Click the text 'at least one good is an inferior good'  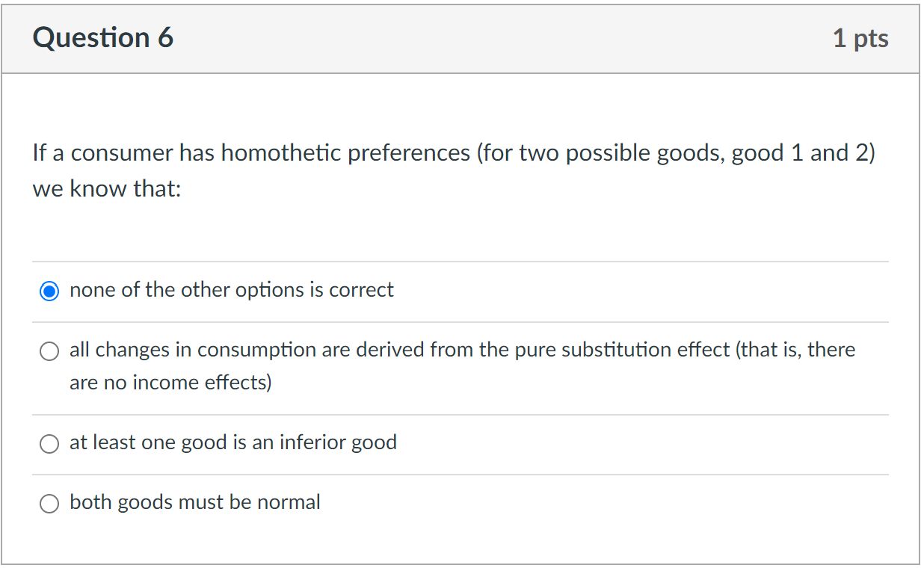(232, 442)
